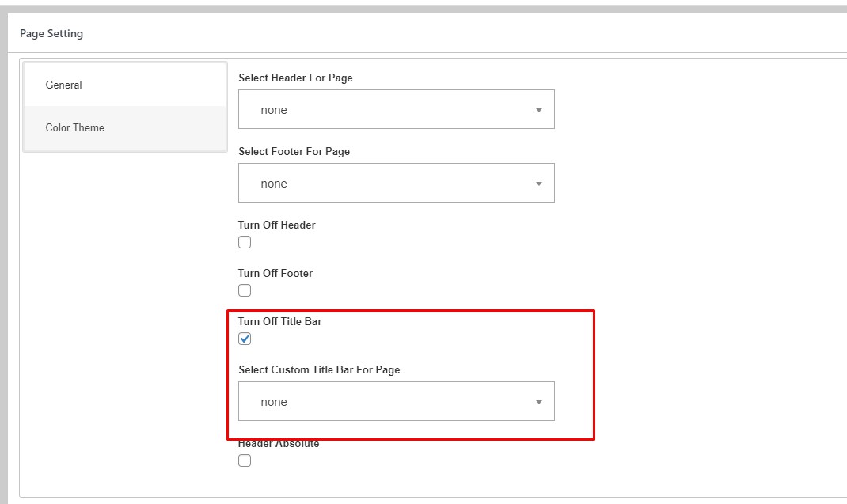847x504 pixels.
Task: Click the Page Setting panel heading
Action: 51,33
